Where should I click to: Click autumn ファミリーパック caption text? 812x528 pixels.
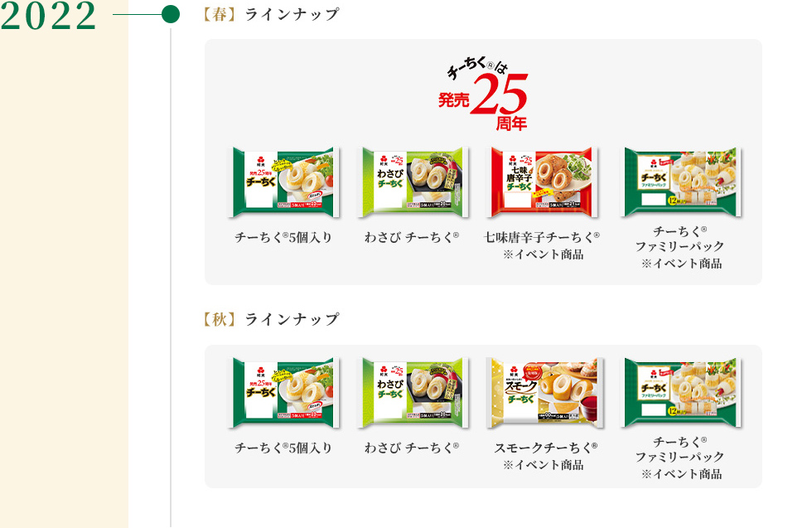click(x=680, y=457)
